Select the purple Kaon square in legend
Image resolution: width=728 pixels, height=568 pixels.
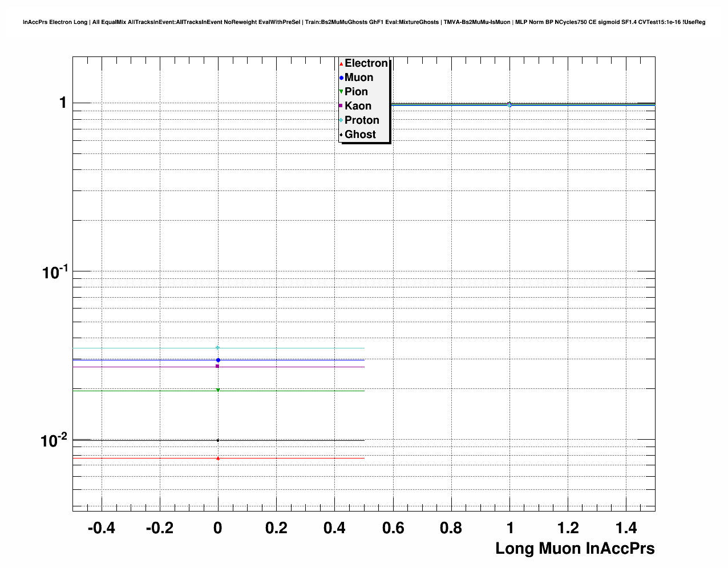click(341, 106)
